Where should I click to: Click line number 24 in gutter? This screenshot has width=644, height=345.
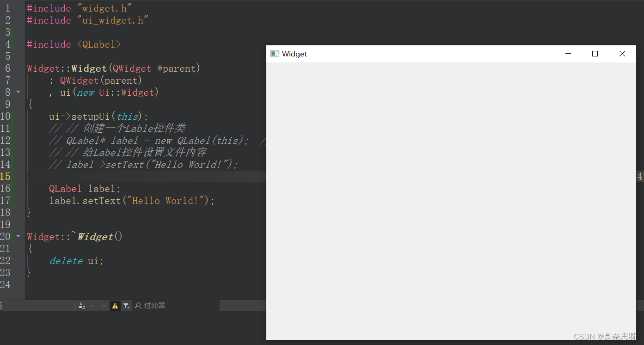click(6, 284)
